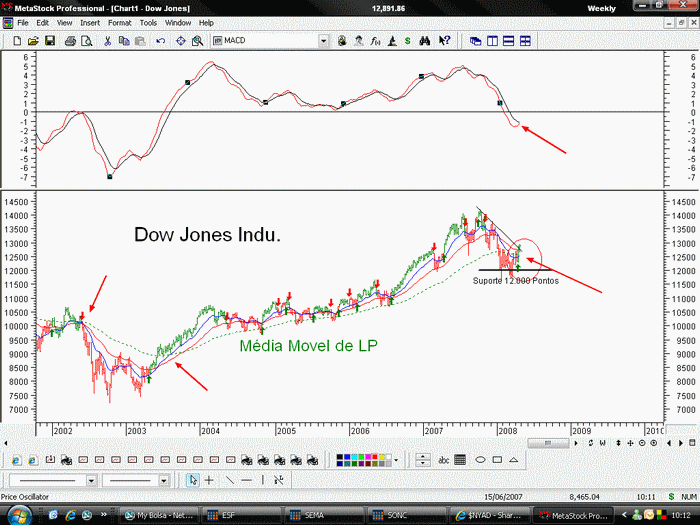
Task: Click the horizontal chart scrollbar thumb
Action: tap(548, 443)
